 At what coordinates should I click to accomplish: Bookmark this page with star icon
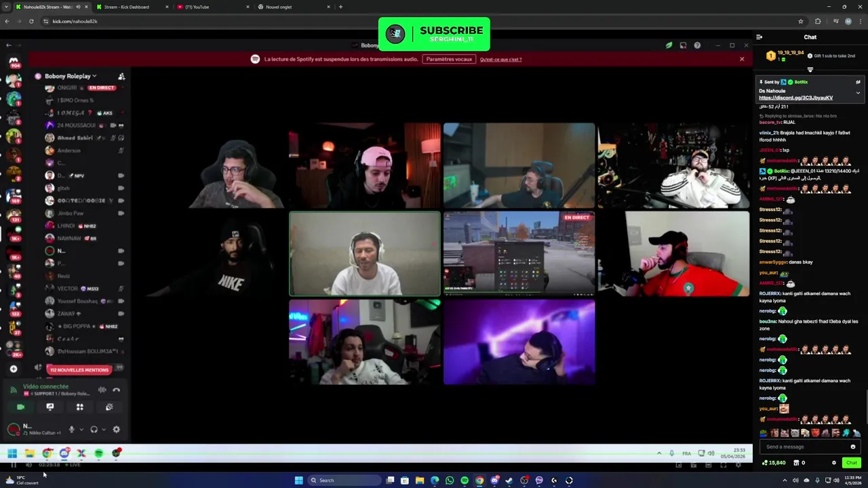click(800, 21)
